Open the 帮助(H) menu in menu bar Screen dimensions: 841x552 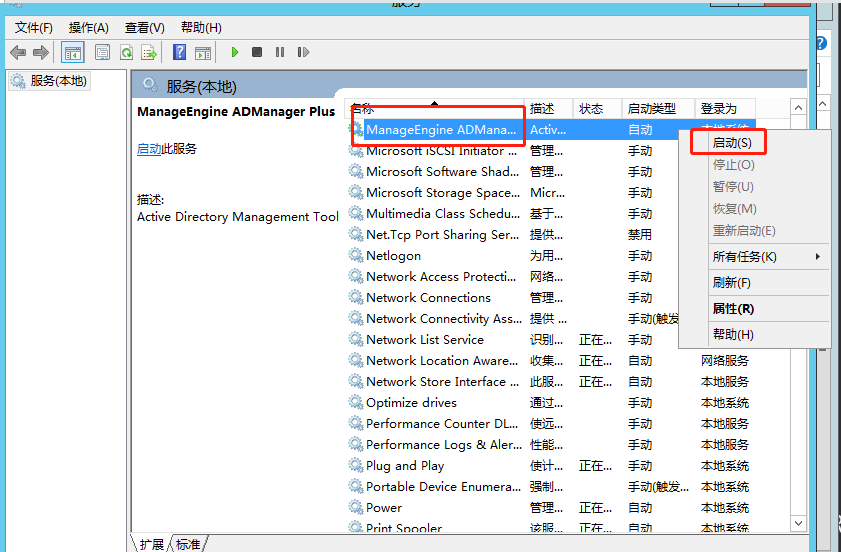pos(201,27)
